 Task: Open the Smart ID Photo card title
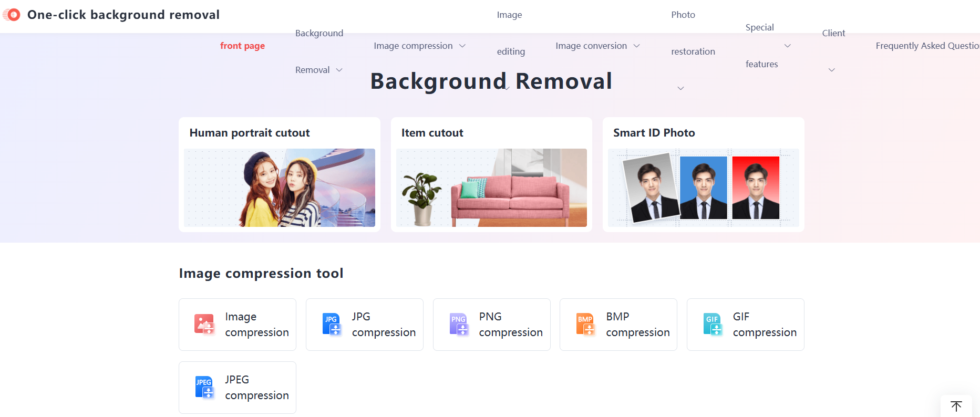point(654,133)
